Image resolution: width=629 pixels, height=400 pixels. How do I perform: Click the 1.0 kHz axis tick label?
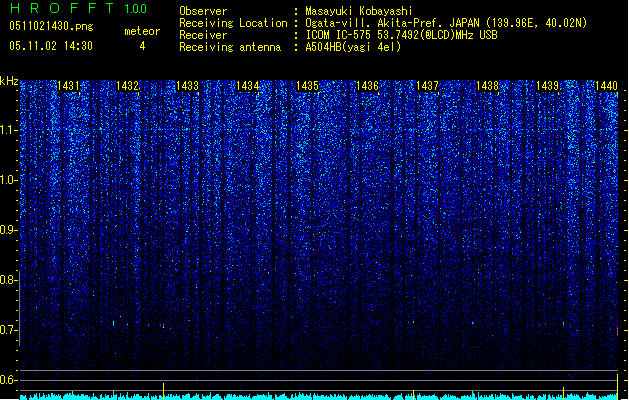tap(9, 180)
